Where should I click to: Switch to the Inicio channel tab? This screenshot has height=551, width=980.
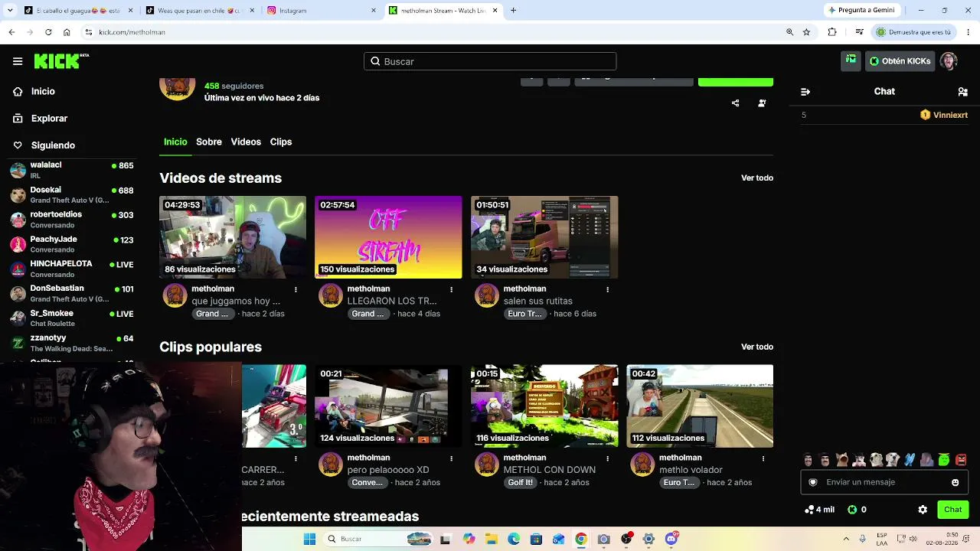[175, 142]
